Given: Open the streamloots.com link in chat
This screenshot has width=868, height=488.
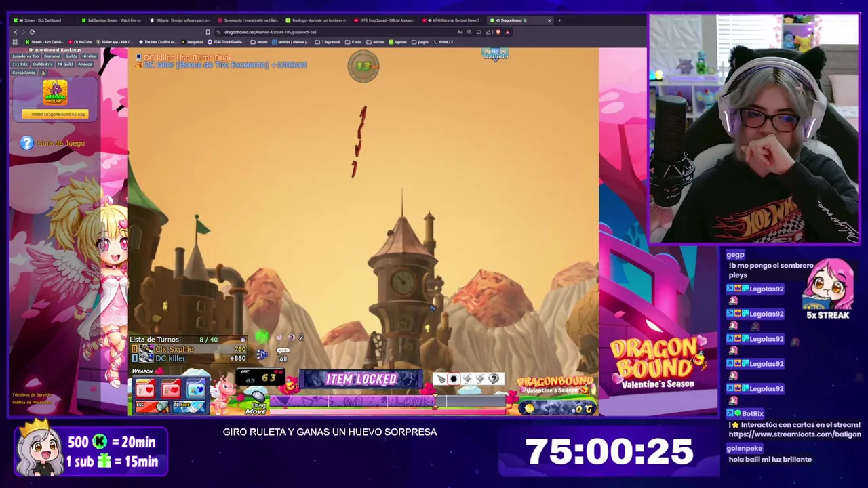Looking at the screenshot, I should pos(794,434).
